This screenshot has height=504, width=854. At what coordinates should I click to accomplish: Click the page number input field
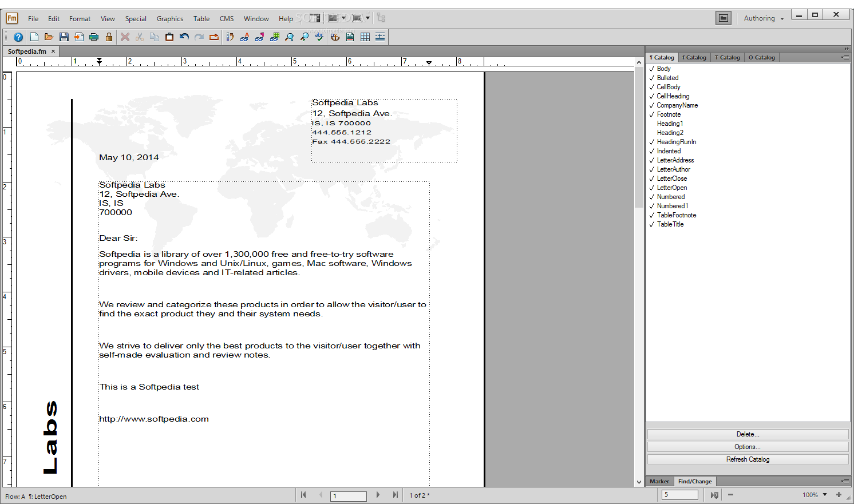[x=349, y=496]
